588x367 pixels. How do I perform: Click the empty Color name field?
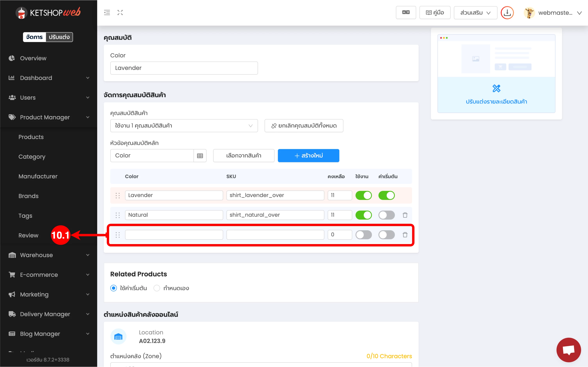point(174,235)
